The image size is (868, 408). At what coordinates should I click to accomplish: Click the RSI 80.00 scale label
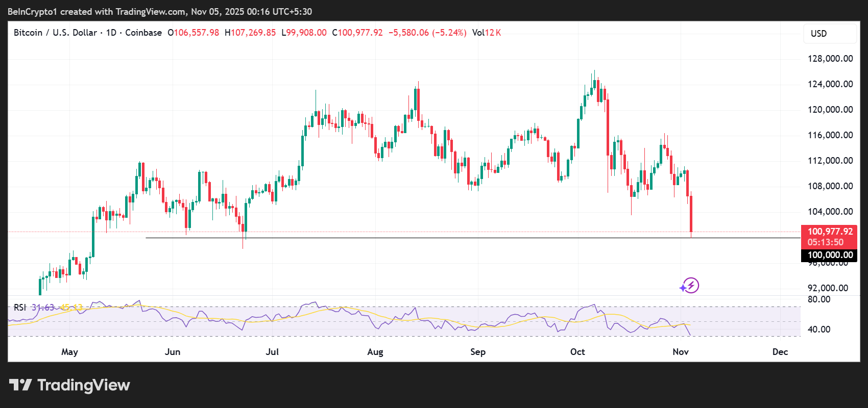[819, 299]
